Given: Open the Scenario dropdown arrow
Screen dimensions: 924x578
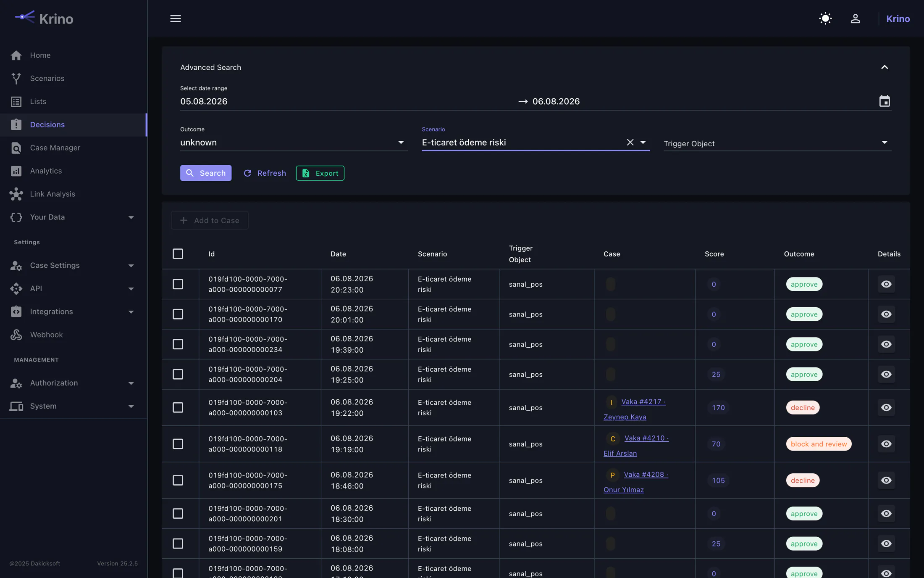Looking at the screenshot, I should coord(643,143).
